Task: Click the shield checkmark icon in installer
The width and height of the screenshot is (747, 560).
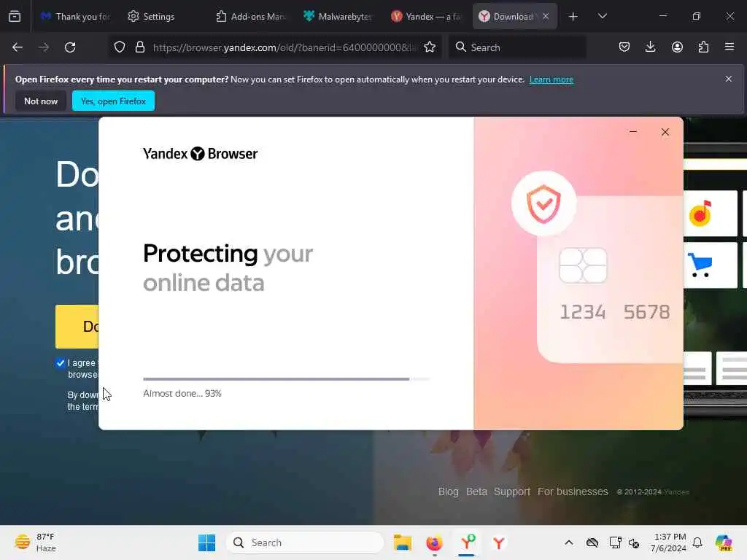Action: tap(543, 203)
